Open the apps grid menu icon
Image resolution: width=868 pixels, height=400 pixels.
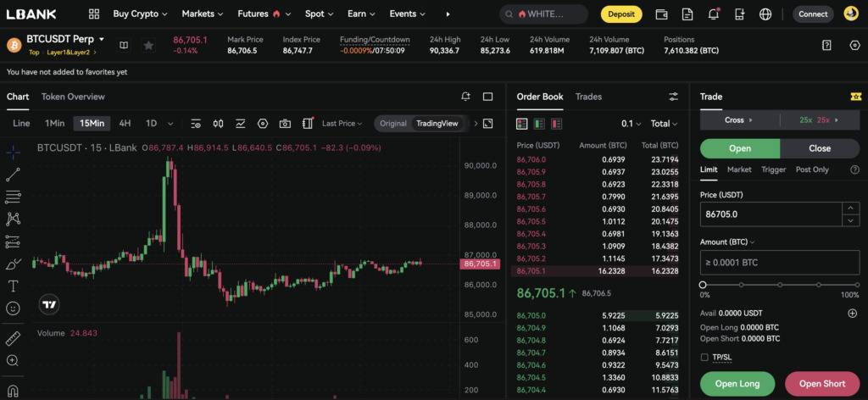click(x=94, y=14)
